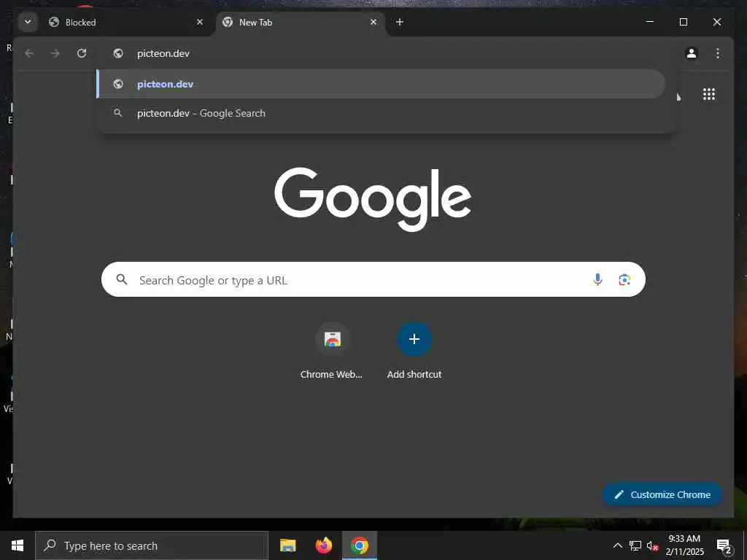This screenshot has width=747, height=560.
Task: Minimize the Chrome window
Action: click(649, 22)
